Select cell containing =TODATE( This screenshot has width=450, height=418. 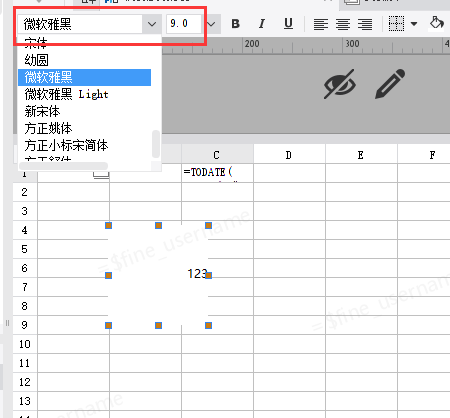tap(217, 173)
